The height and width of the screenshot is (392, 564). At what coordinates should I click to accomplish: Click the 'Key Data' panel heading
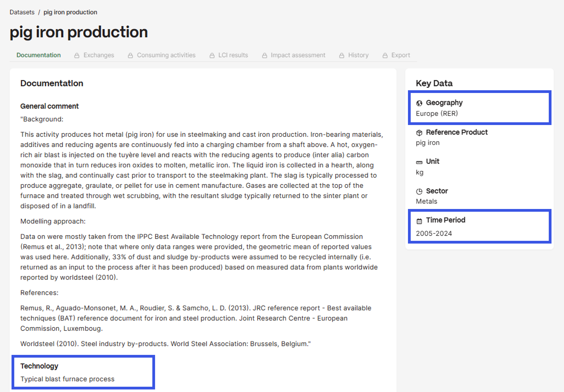[434, 83]
